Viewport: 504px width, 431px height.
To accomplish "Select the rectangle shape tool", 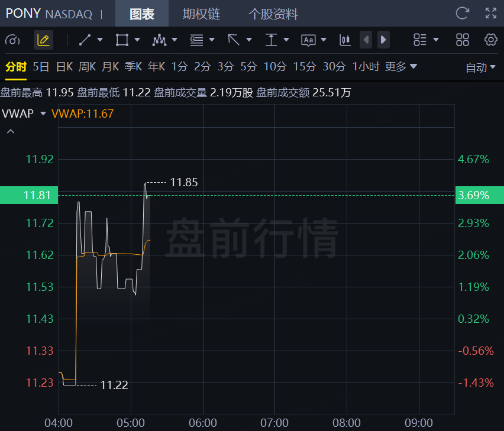I will pos(122,40).
